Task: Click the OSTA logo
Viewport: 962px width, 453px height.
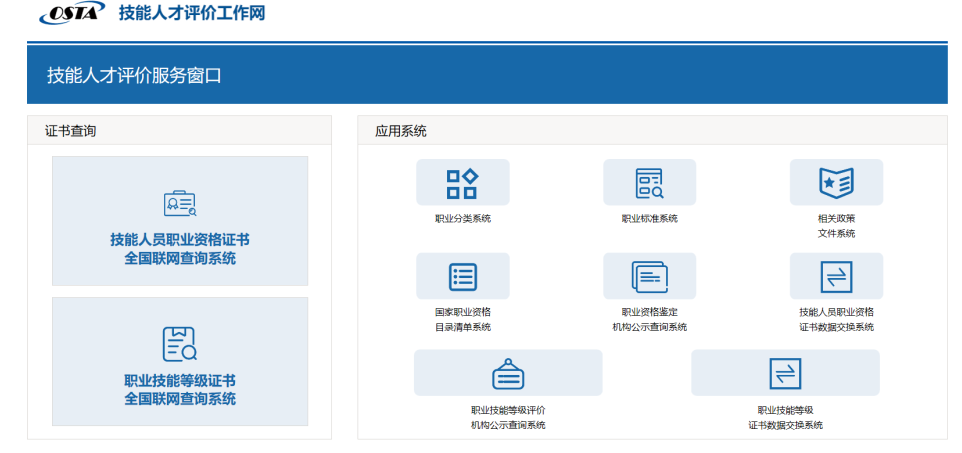Action: pyautogui.click(x=72, y=13)
